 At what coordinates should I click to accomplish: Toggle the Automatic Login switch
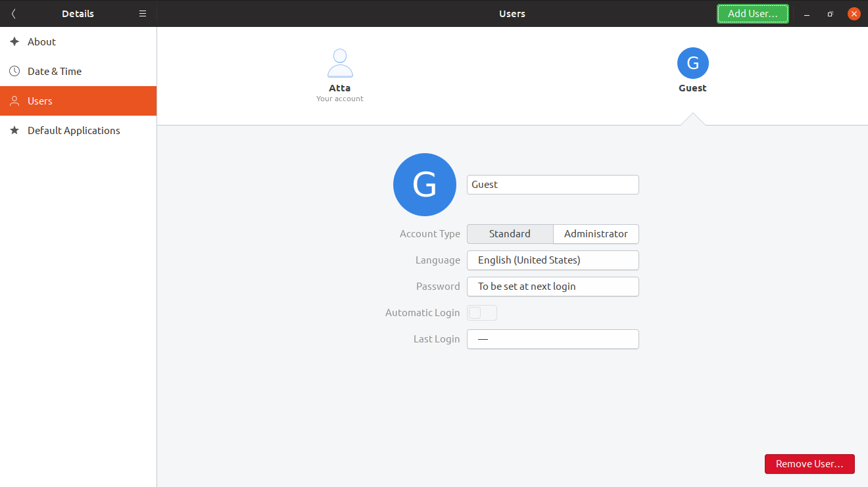pyautogui.click(x=481, y=313)
